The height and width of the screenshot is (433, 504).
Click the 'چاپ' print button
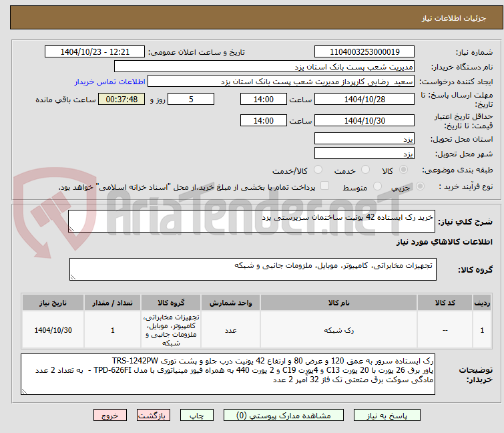click(196, 416)
